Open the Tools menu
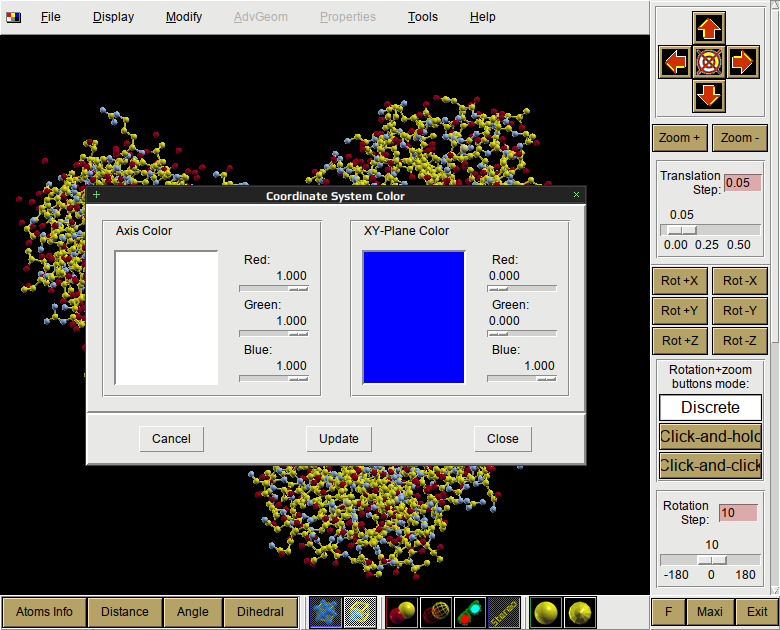 (423, 17)
